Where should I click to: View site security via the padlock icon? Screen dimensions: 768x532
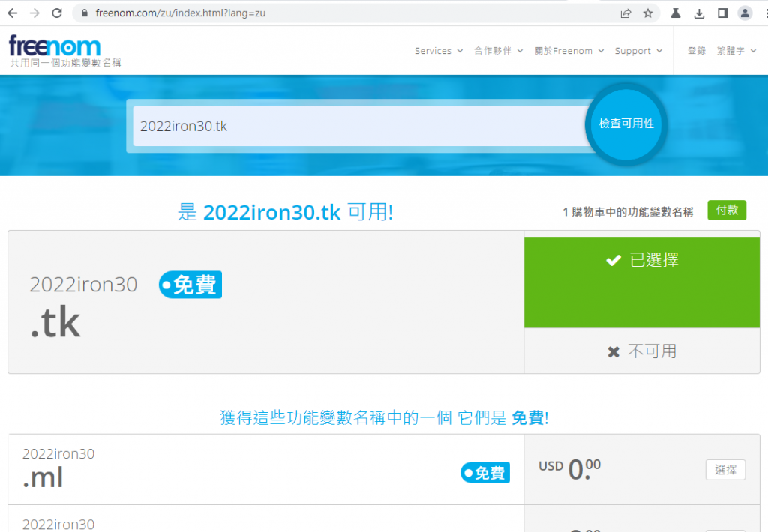pyautogui.click(x=84, y=13)
